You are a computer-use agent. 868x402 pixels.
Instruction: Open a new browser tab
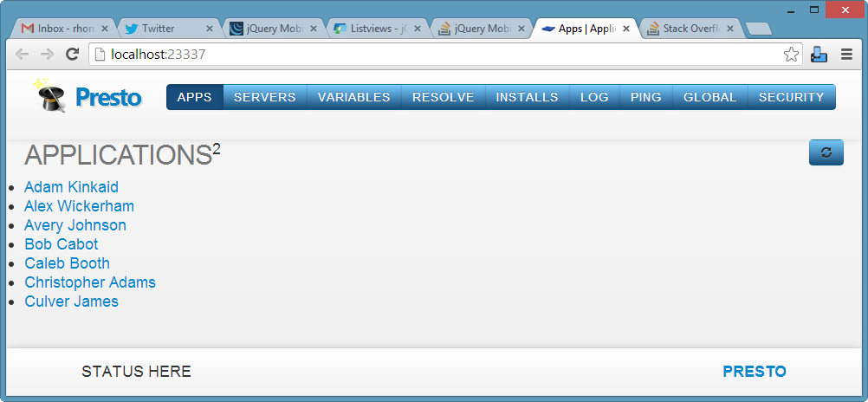point(758,29)
